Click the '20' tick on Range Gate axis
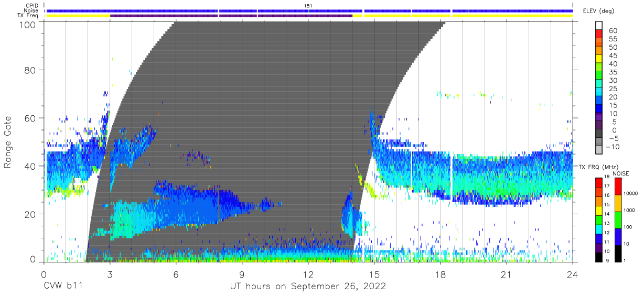 tap(30, 214)
